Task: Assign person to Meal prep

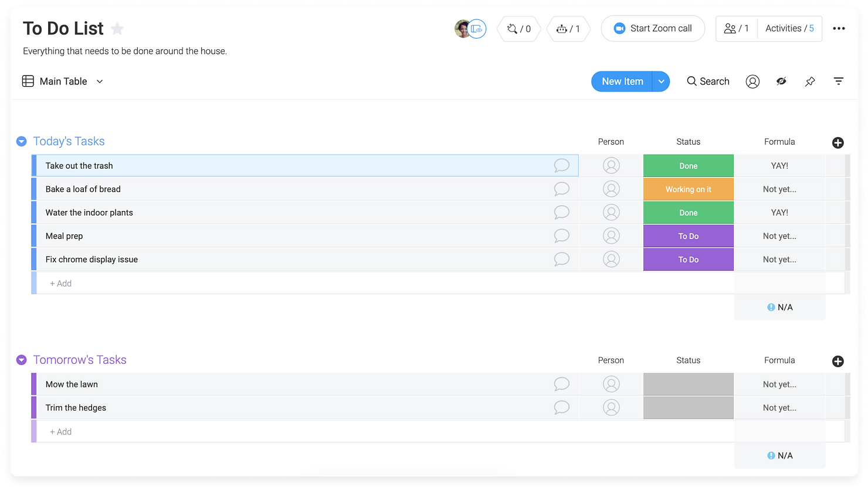Action: pyautogui.click(x=611, y=236)
